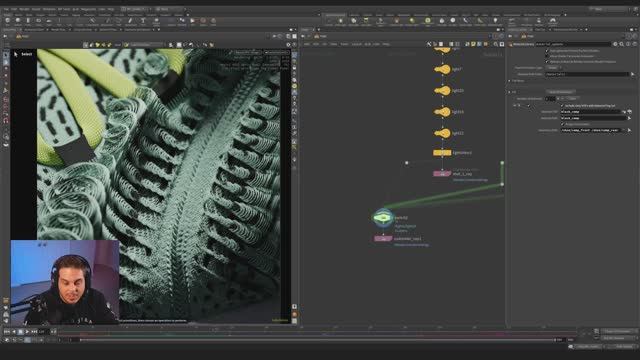Open the Render menu
Viewport: 640px width, 360px height.
tap(24, 9)
